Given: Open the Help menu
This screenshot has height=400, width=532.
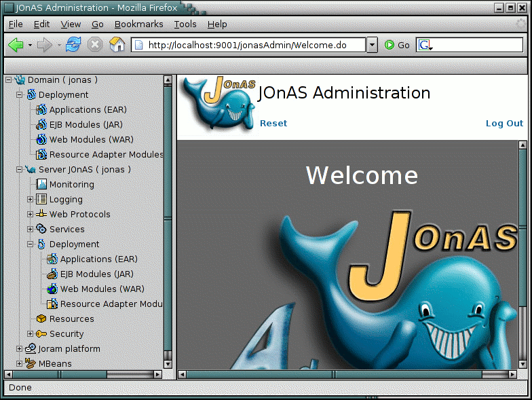Looking at the screenshot, I should pyautogui.click(x=217, y=24).
